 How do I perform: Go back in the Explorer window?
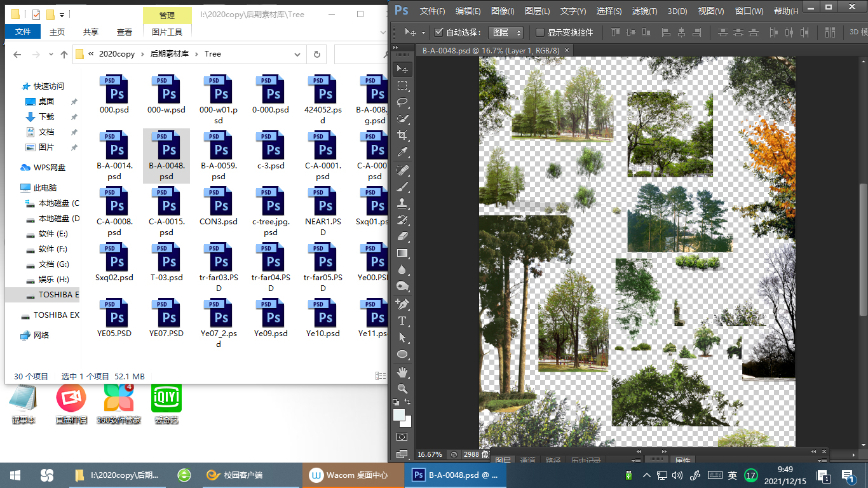tap(18, 55)
